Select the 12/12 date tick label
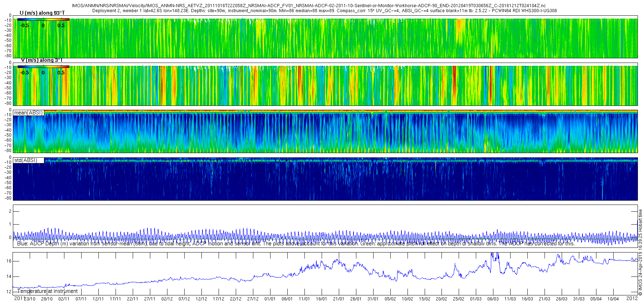The width and height of the screenshot is (644, 304). 201,299
